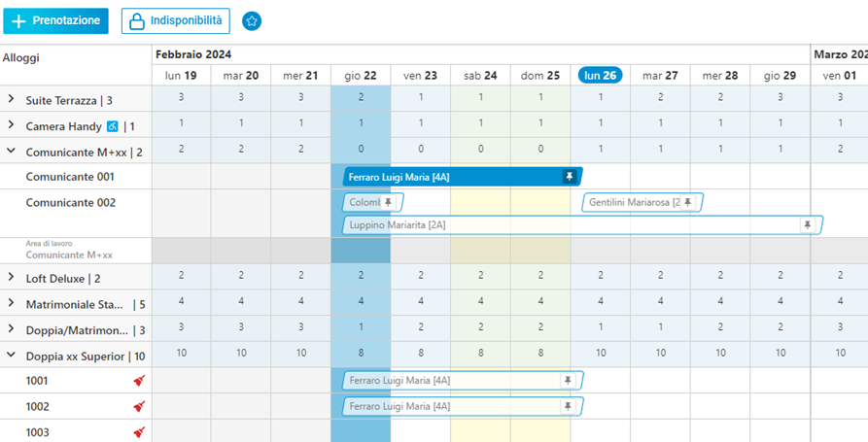Expand the Suite Terrazza room group
The width and height of the screenshot is (868, 442).
11,99
